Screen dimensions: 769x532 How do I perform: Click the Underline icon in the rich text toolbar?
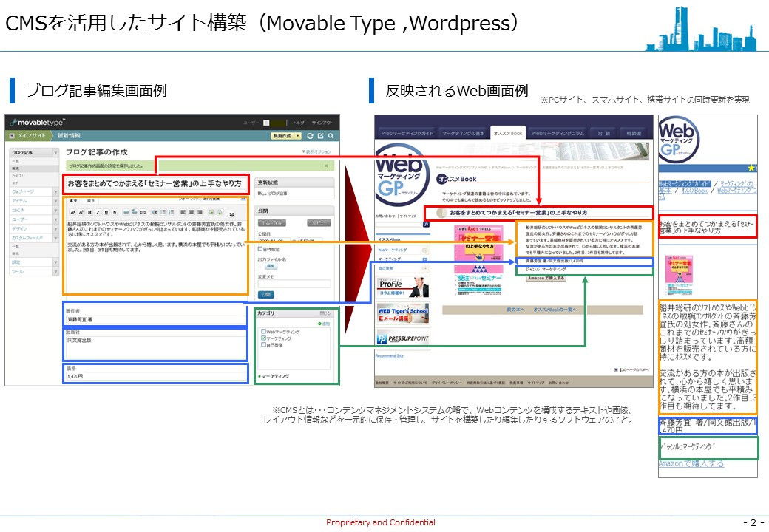[x=106, y=212]
